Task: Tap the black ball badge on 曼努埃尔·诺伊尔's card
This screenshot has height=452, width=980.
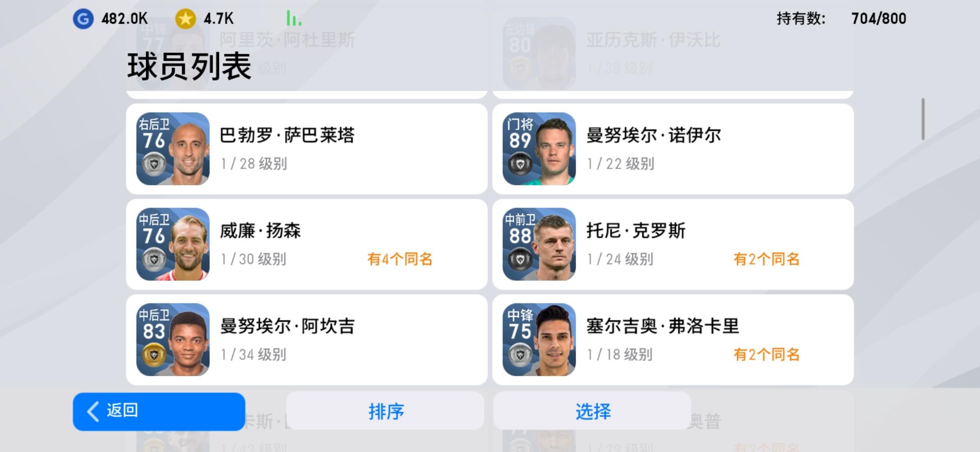Action: pyautogui.click(x=520, y=164)
